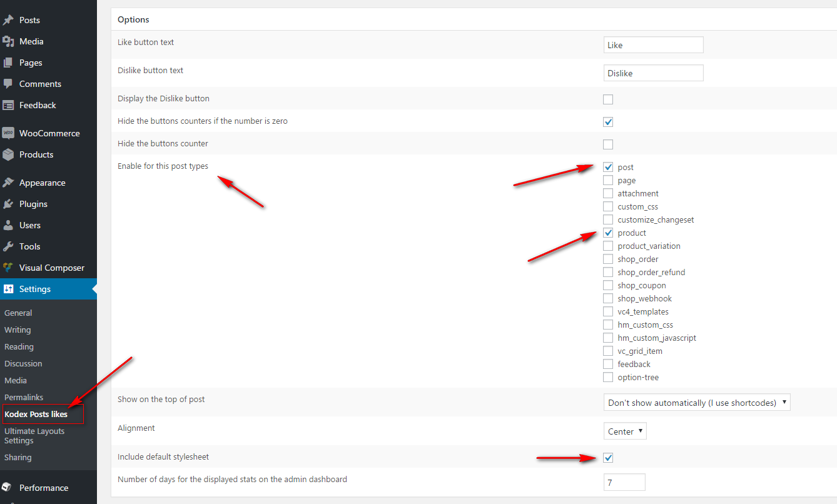Image resolution: width=837 pixels, height=504 pixels.
Task: Click the Products box icon
Action: pos(8,154)
